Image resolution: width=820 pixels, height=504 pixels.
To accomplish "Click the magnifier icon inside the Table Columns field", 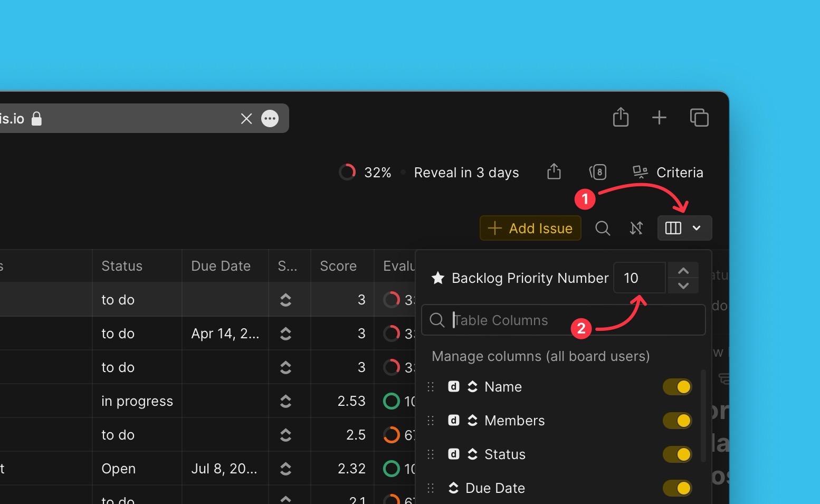I will 437,320.
